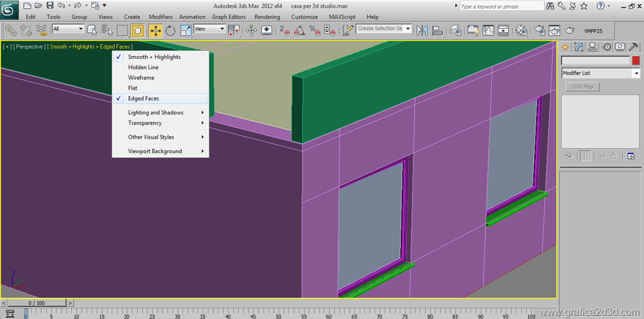
Task: Toggle the Window/Crossing selection button
Action: [x=138, y=30]
